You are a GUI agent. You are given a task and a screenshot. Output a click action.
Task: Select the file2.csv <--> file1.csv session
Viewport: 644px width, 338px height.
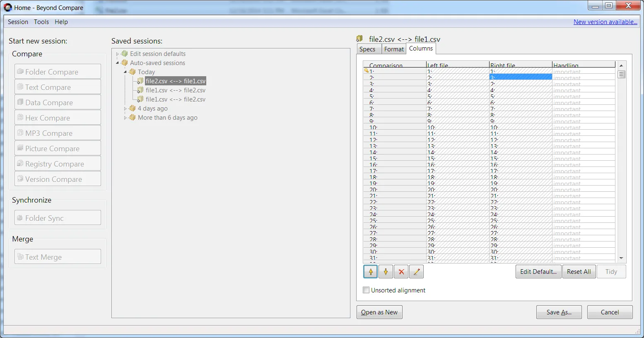point(176,81)
